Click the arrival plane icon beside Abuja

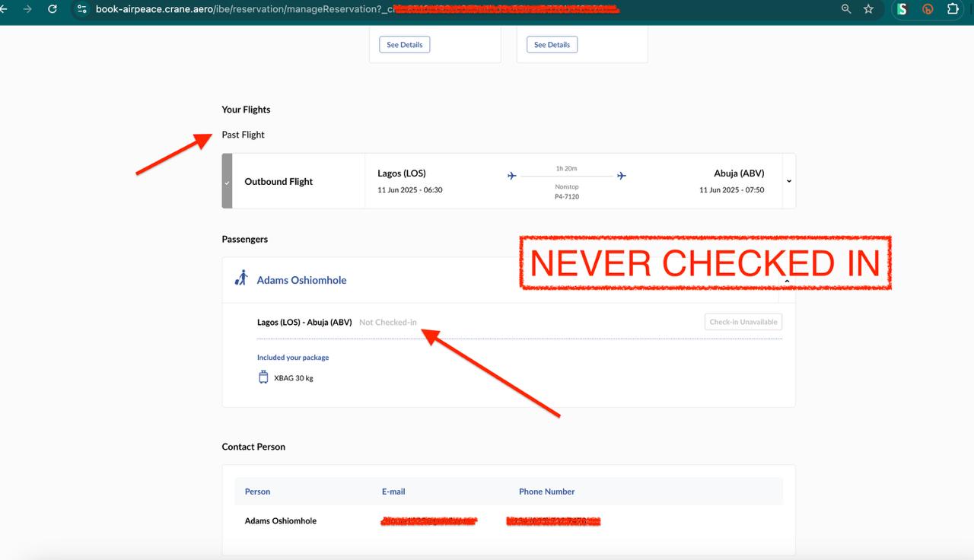(x=622, y=176)
